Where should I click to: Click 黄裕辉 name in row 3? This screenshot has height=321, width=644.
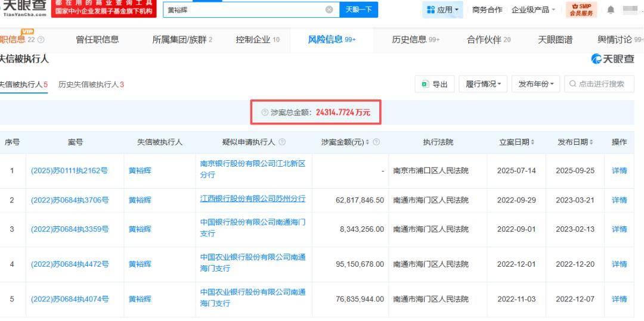pyautogui.click(x=140, y=229)
